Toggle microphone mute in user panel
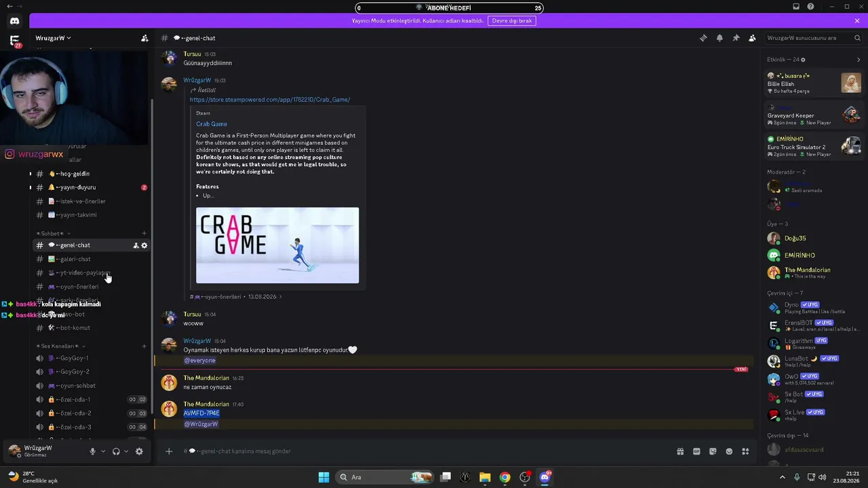Image resolution: width=868 pixels, height=488 pixels. (93, 451)
